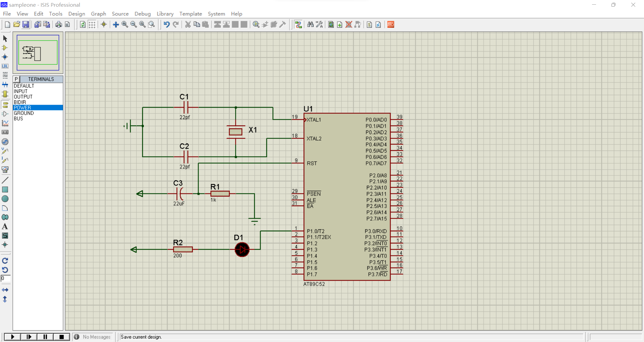The height and width of the screenshot is (342, 644).
Task: Click the Zoom In magnifier icon
Action: click(x=125, y=24)
